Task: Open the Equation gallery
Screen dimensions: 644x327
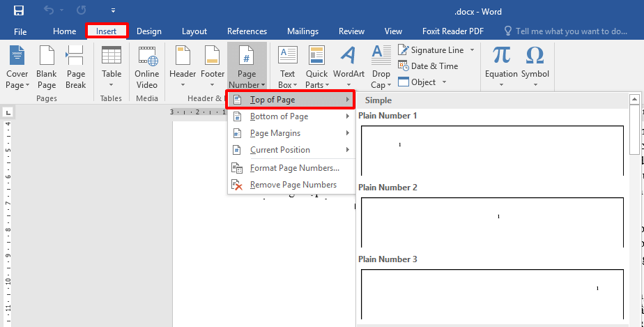Action: coord(501,68)
